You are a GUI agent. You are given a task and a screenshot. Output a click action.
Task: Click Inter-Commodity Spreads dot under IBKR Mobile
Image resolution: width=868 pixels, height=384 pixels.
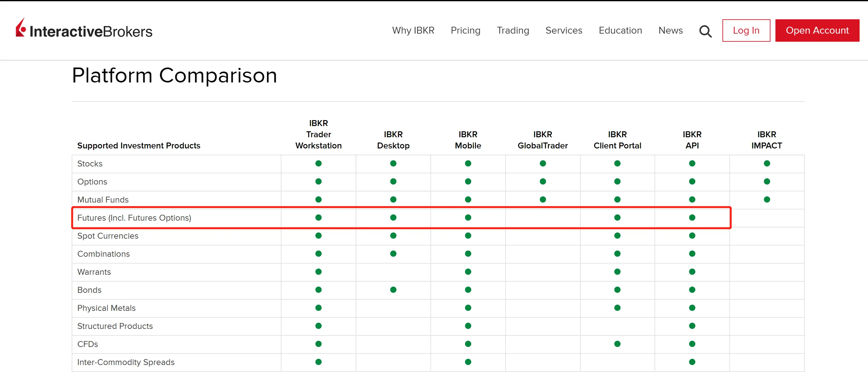tap(468, 362)
